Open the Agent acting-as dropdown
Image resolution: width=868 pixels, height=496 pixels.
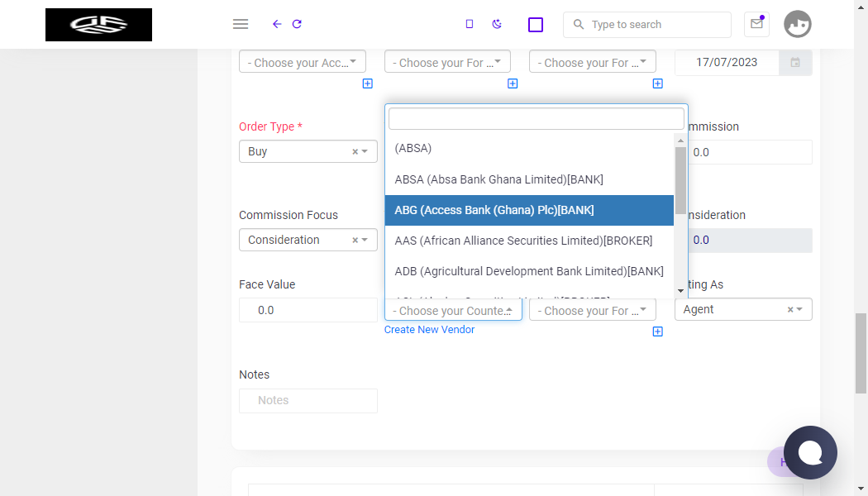point(743,309)
